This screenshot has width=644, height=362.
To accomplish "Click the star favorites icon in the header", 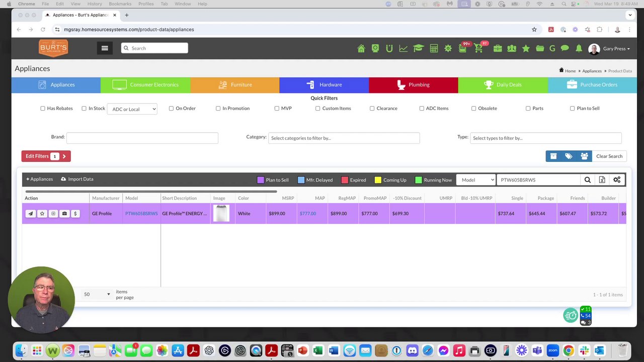I will [526, 48].
